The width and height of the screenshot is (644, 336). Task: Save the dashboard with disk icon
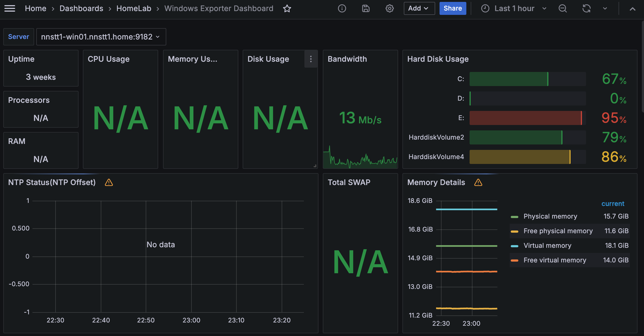click(x=366, y=9)
